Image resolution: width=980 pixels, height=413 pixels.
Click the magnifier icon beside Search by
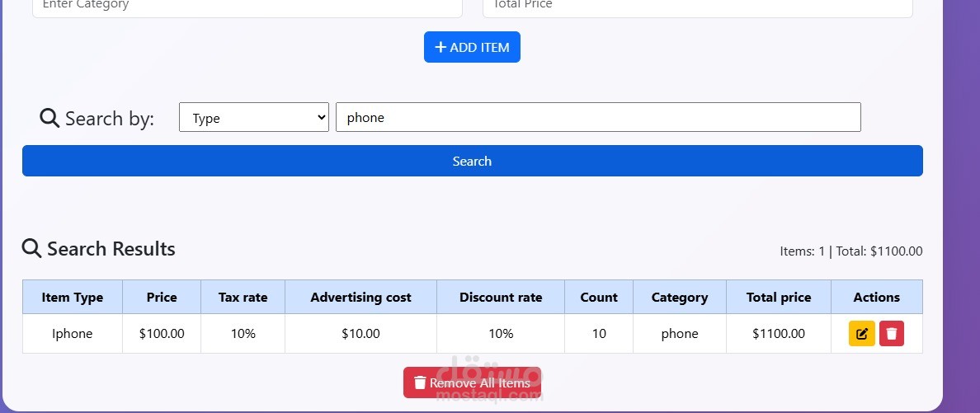(49, 117)
